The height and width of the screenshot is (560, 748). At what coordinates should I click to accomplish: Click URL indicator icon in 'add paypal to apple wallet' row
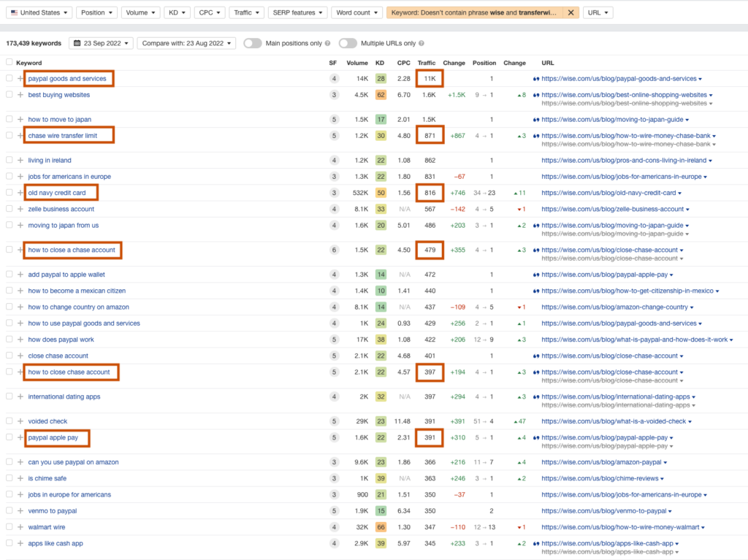(535, 275)
